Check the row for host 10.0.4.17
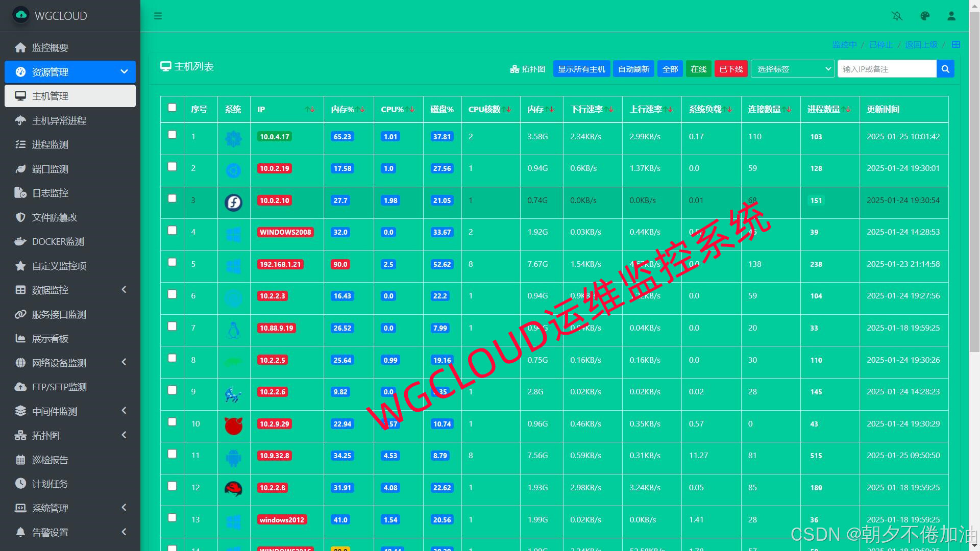This screenshot has width=980, height=551. click(x=172, y=135)
